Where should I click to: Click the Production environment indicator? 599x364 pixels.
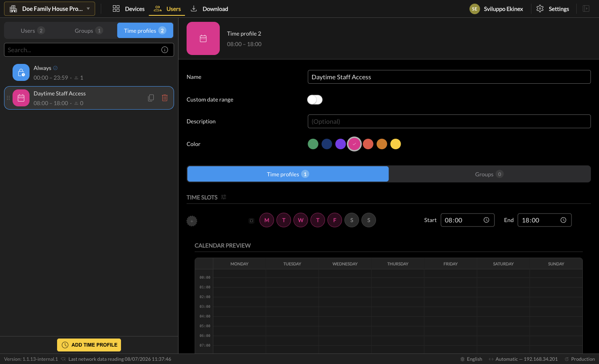(x=580, y=359)
